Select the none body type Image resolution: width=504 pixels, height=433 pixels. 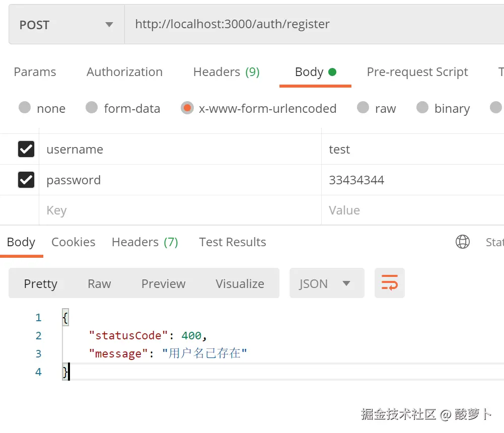25,108
